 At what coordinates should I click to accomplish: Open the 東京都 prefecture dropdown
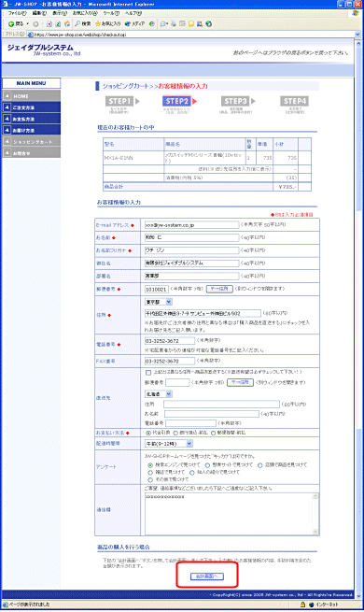point(159,302)
